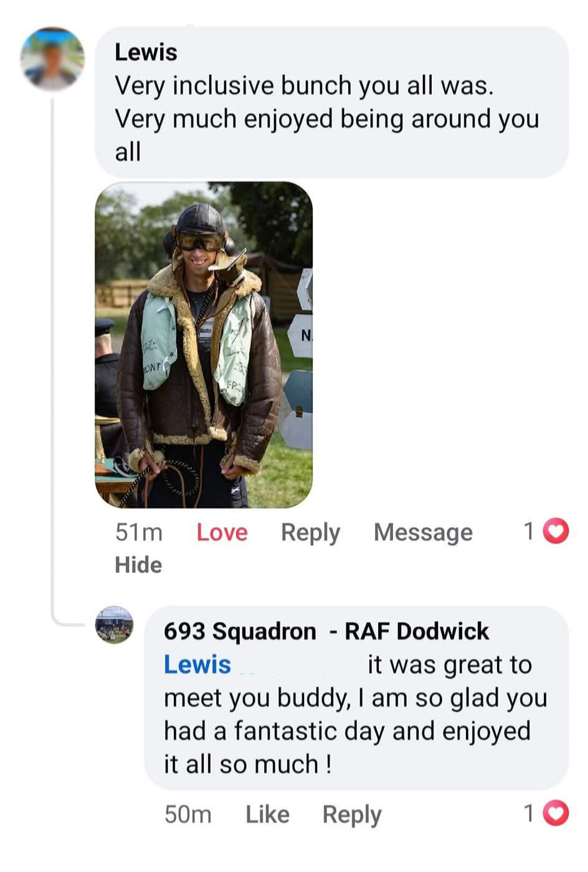Reply to Lewis's comment

[x=310, y=533]
